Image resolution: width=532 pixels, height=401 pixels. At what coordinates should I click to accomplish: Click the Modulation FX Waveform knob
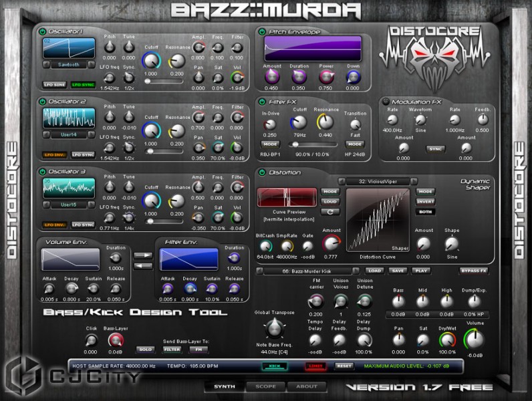(x=420, y=120)
